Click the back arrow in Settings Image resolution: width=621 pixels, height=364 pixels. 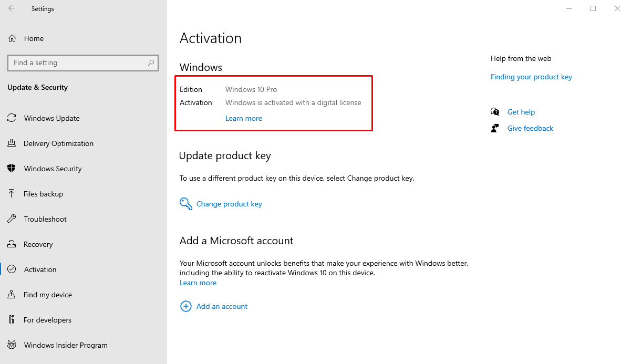12,8
